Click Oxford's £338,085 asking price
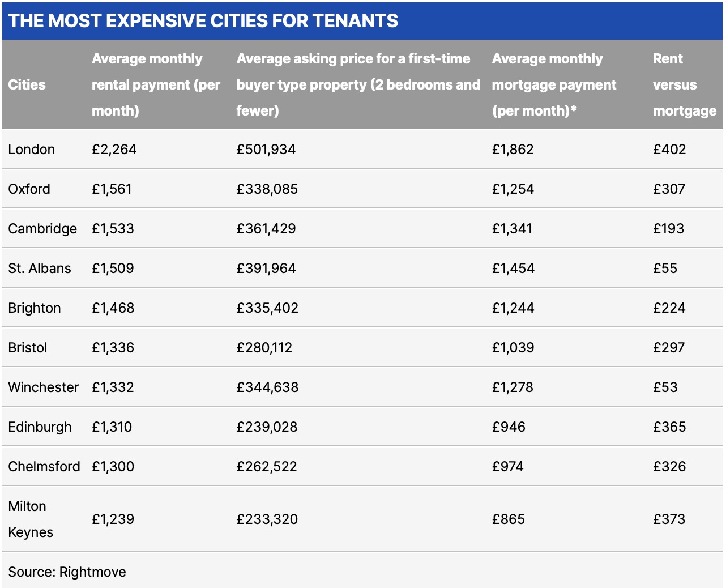 pyautogui.click(x=267, y=189)
